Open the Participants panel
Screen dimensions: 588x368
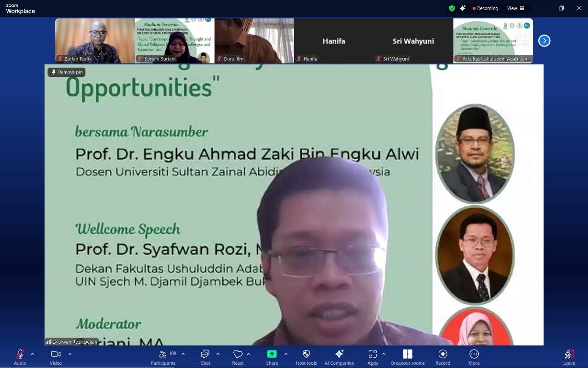(x=163, y=357)
